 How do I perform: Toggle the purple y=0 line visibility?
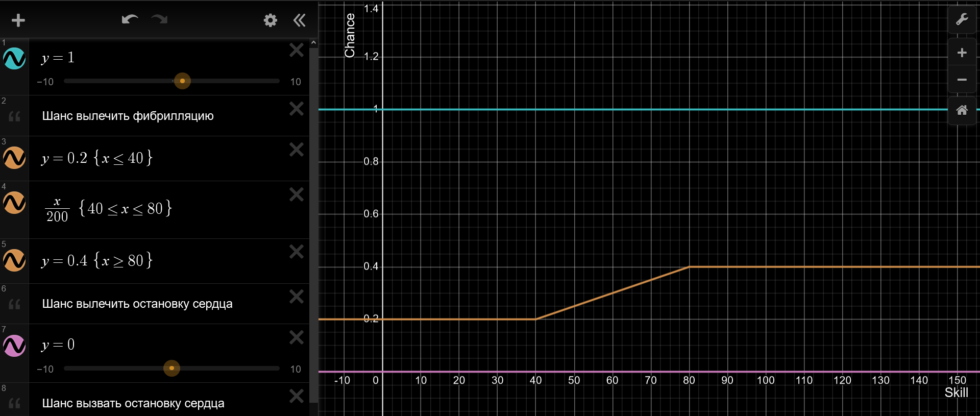(14, 346)
